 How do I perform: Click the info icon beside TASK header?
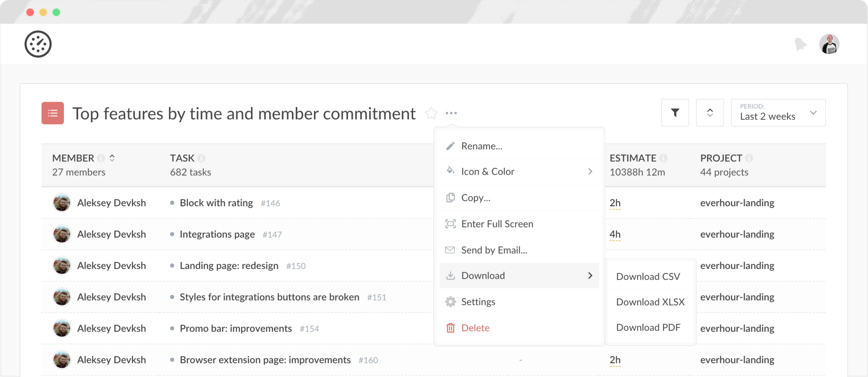pyautogui.click(x=201, y=158)
